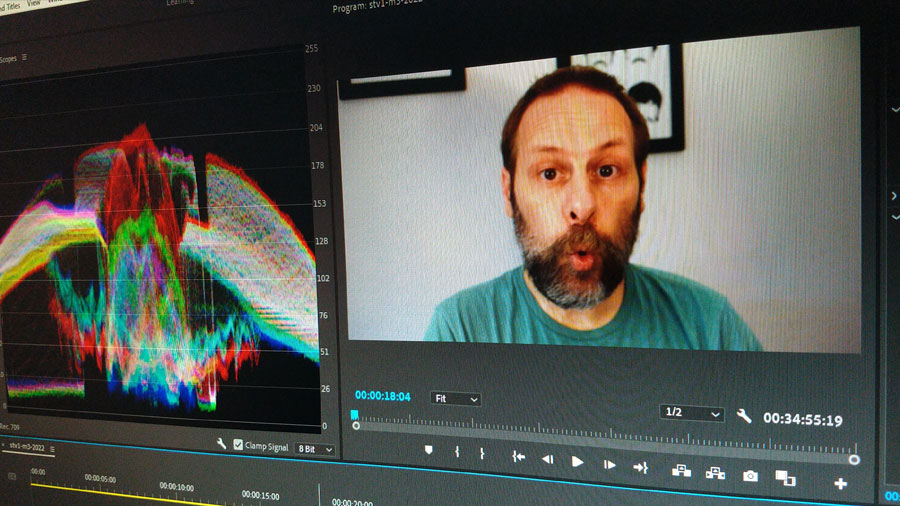Image resolution: width=900 pixels, height=506 pixels.
Task: Step forward one frame
Action: coord(609,465)
